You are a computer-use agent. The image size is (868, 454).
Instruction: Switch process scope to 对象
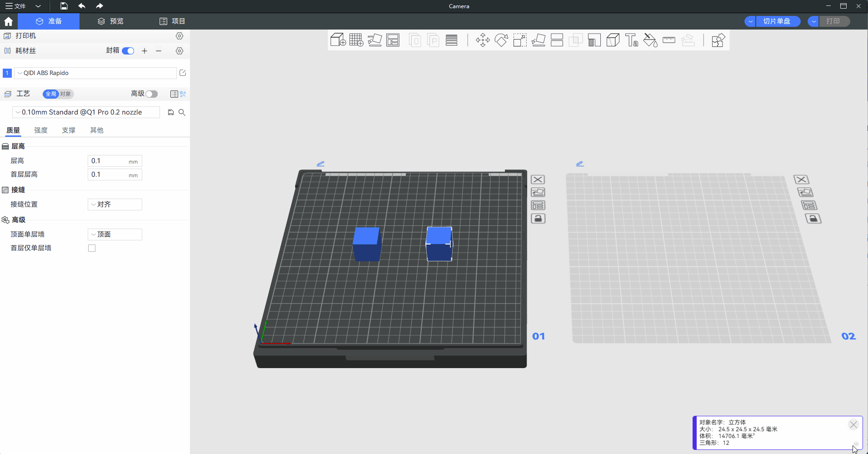click(x=66, y=94)
